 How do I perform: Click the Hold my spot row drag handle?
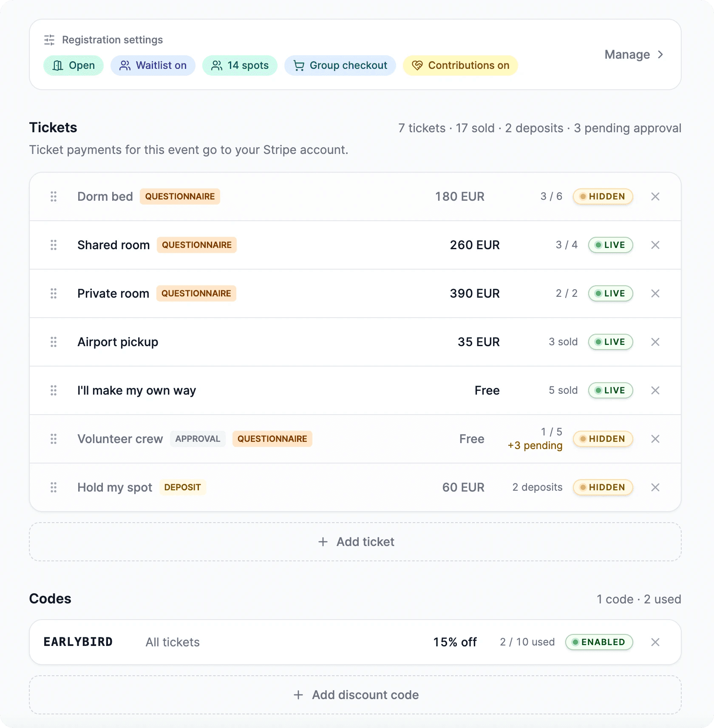click(54, 487)
